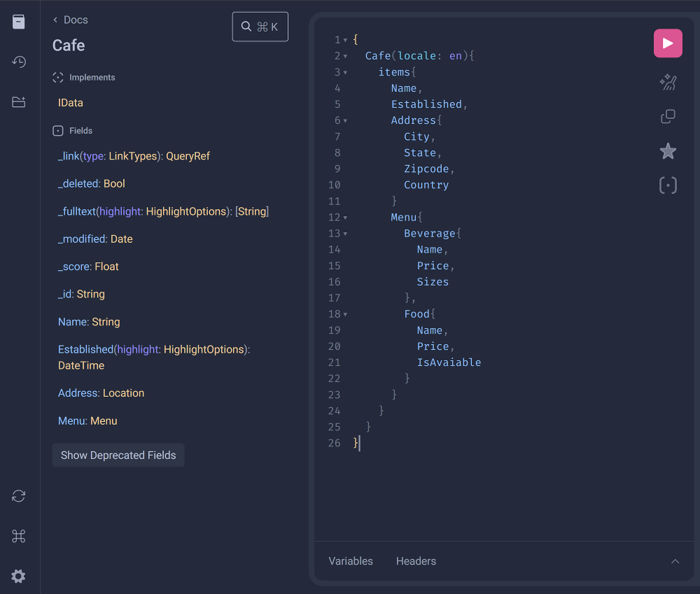700x594 pixels.
Task: Click the prettify query icon
Action: tap(668, 83)
